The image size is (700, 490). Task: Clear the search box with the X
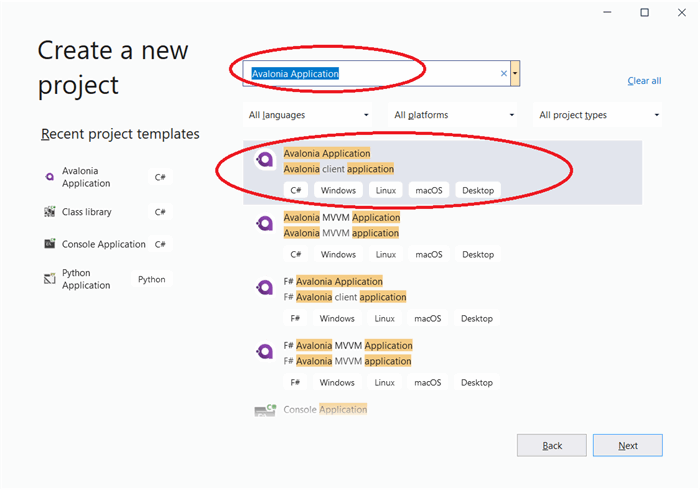pyautogui.click(x=504, y=74)
